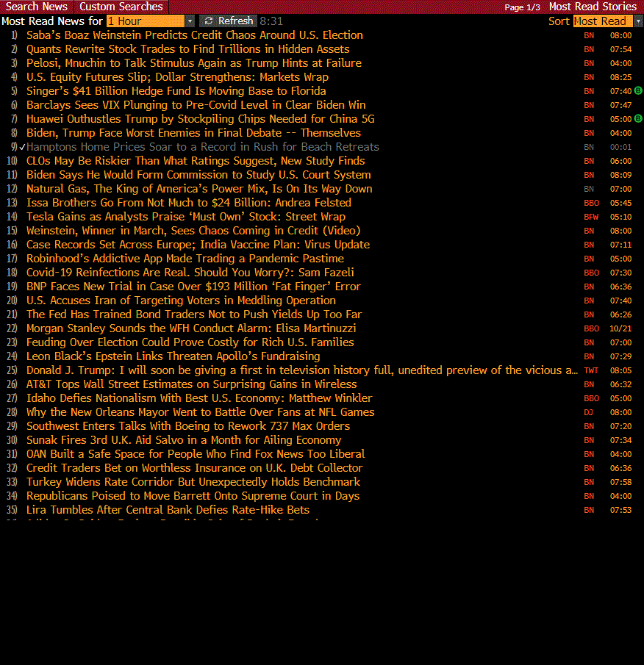This screenshot has height=665, width=644.
Task: Open Leon Black's Epstein Links story
Action: pos(173,356)
